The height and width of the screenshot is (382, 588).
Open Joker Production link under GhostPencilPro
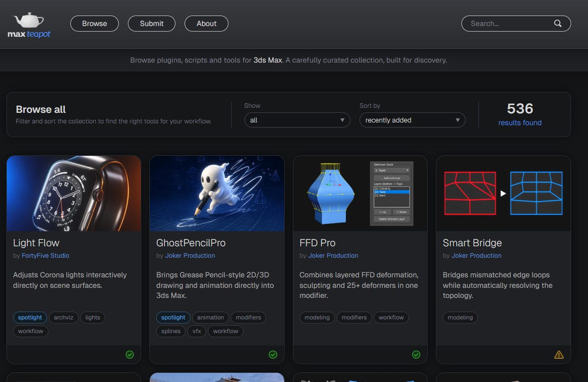point(190,255)
